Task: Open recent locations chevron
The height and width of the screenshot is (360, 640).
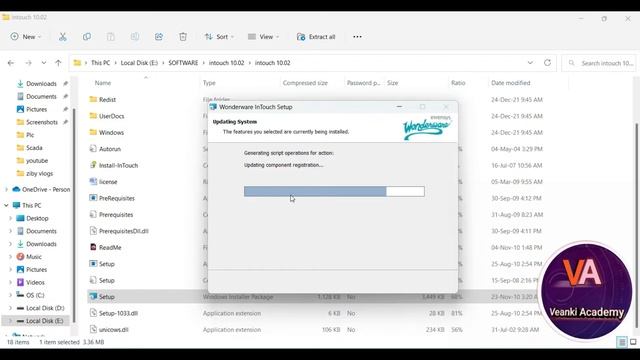Action: click(44, 63)
